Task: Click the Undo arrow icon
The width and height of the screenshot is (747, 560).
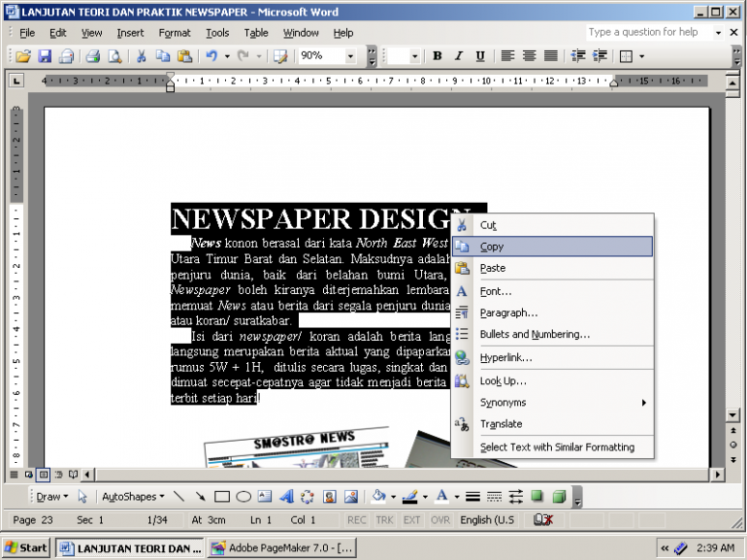Action: (211, 56)
